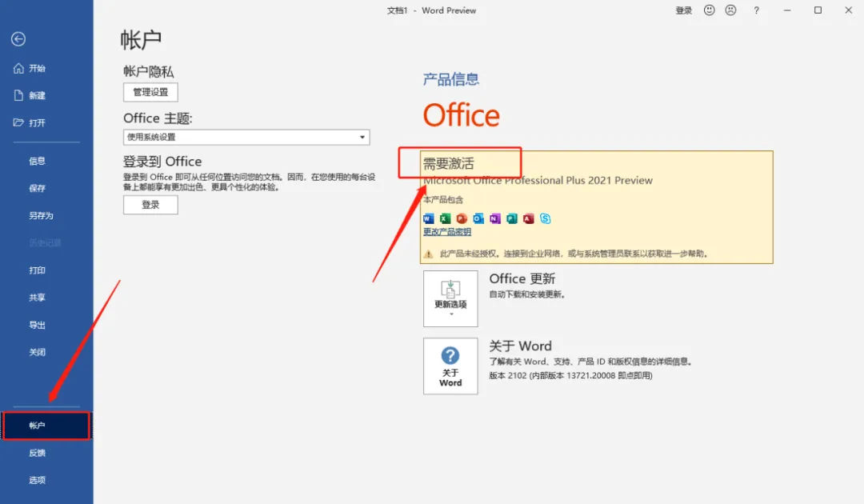
Task: Select 保存 in the sidebar
Action: [37, 188]
